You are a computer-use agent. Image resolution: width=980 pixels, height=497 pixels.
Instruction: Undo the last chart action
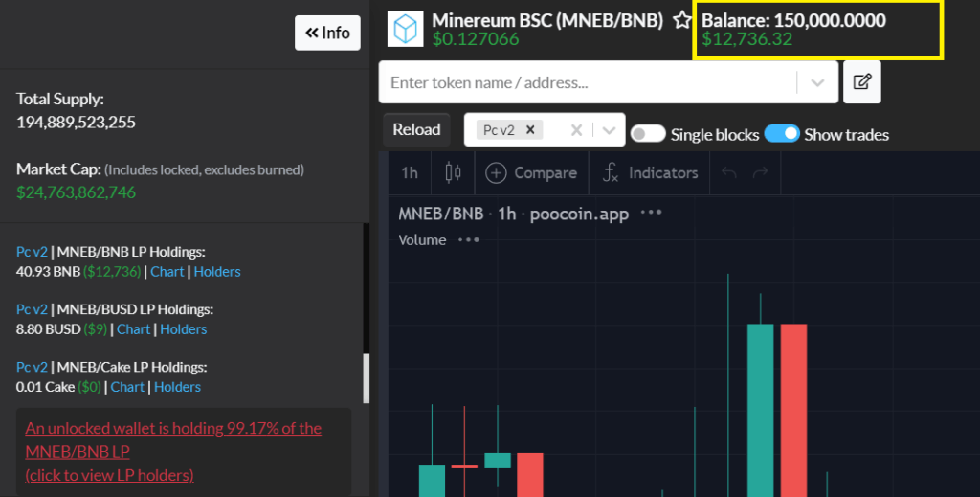click(x=728, y=172)
